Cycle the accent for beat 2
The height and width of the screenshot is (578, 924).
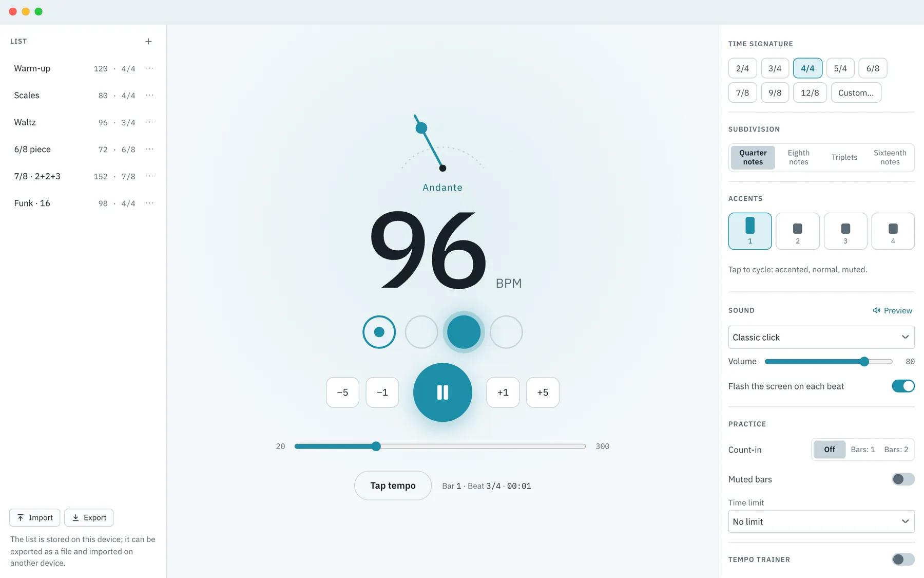click(798, 231)
